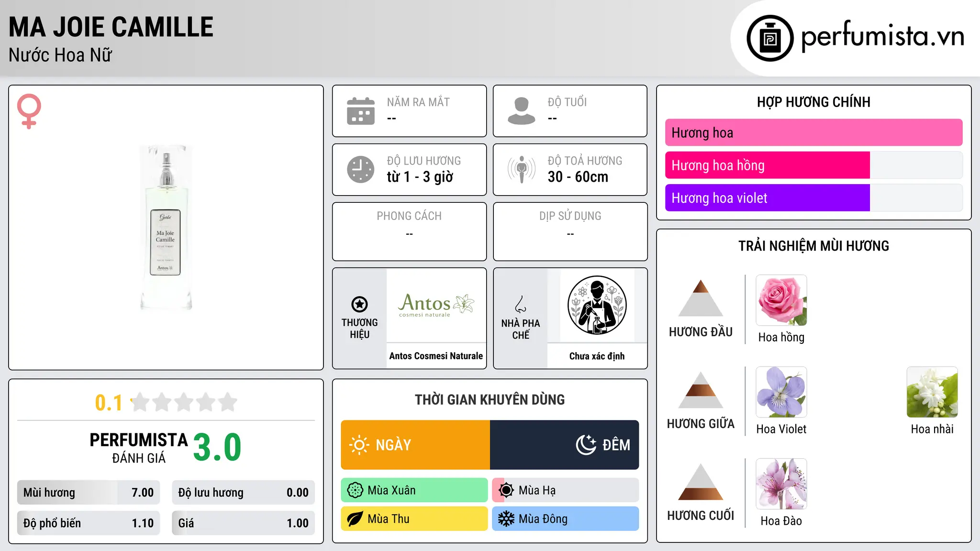Image resolution: width=980 pixels, height=551 pixels.
Task: Select the Ngày daytime segment
Action: click(x=415, y=445)
